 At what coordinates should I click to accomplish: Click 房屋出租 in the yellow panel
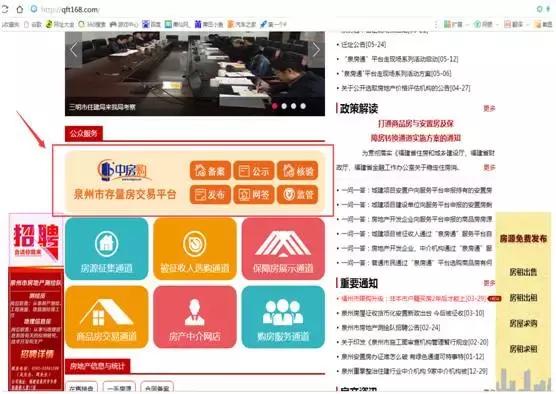523,298
